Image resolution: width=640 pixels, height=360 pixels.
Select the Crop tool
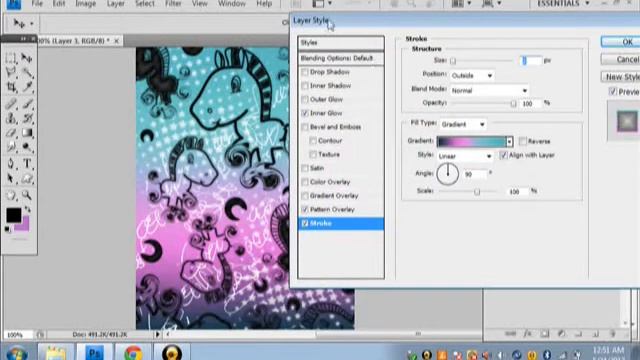tap(11, 87)
